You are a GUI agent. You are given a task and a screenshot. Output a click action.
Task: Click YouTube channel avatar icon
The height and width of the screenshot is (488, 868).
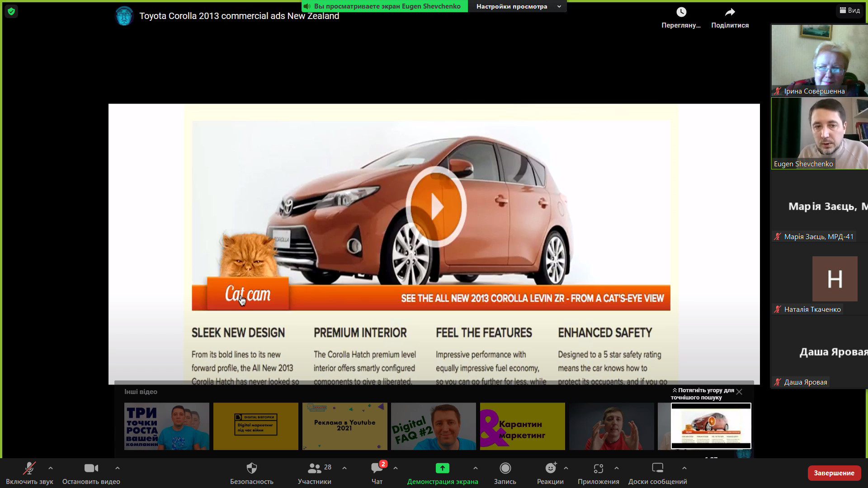pyautogui.click(x=124, y=16)
